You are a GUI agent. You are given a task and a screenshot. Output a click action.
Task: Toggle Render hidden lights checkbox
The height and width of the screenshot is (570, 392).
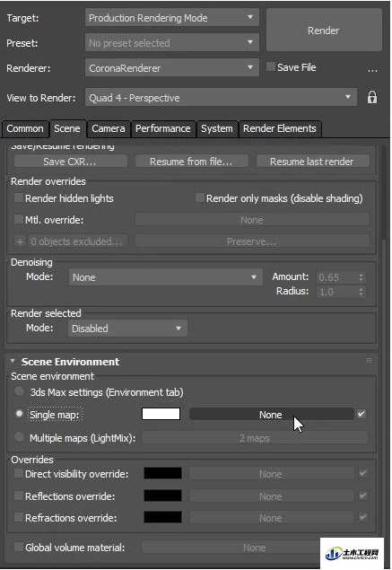click(x=19, y=198)
